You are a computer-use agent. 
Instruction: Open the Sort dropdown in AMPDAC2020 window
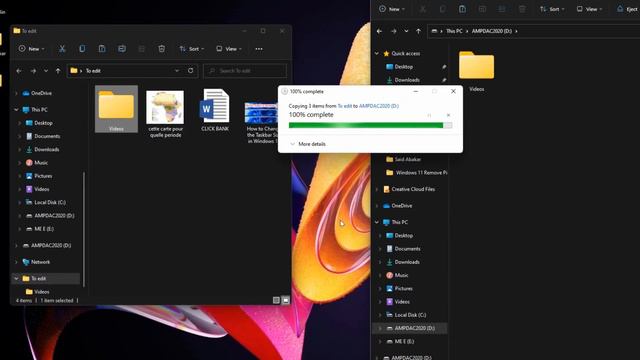[552, 9]
